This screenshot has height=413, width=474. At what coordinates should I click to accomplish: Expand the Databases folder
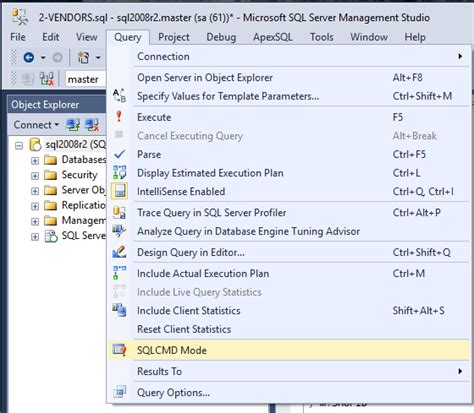[35, 161]
